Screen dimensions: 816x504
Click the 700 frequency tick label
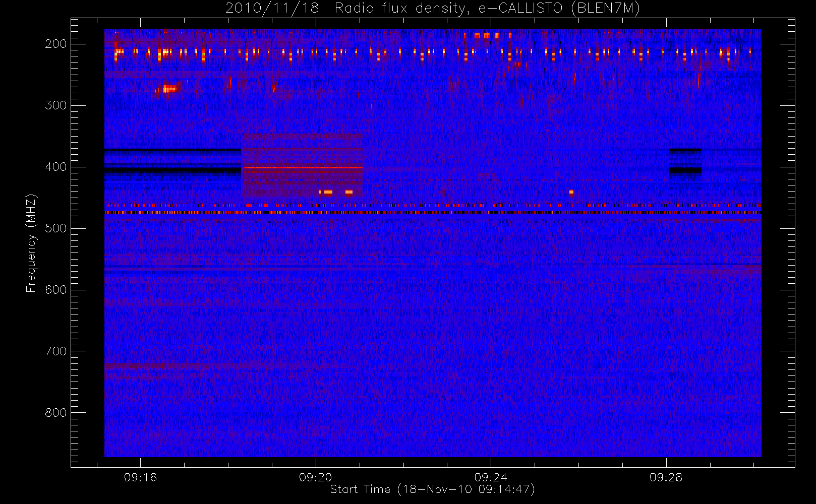click(55, 351)
